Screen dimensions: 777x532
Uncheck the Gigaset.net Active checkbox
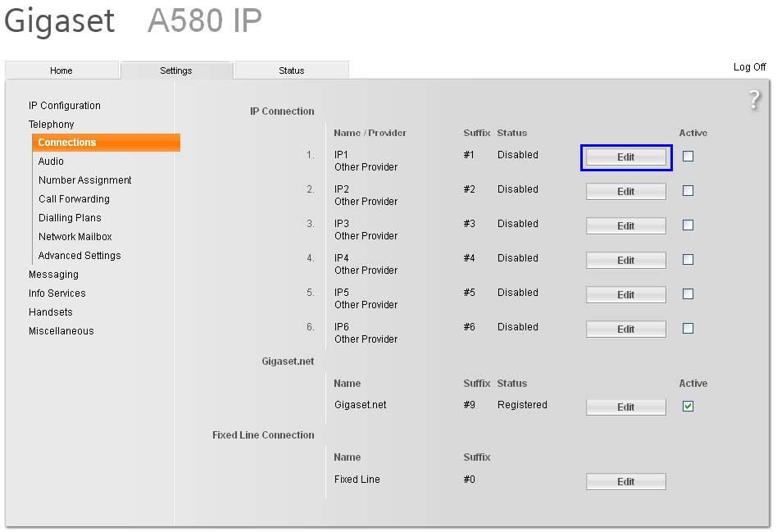point(688,406)
